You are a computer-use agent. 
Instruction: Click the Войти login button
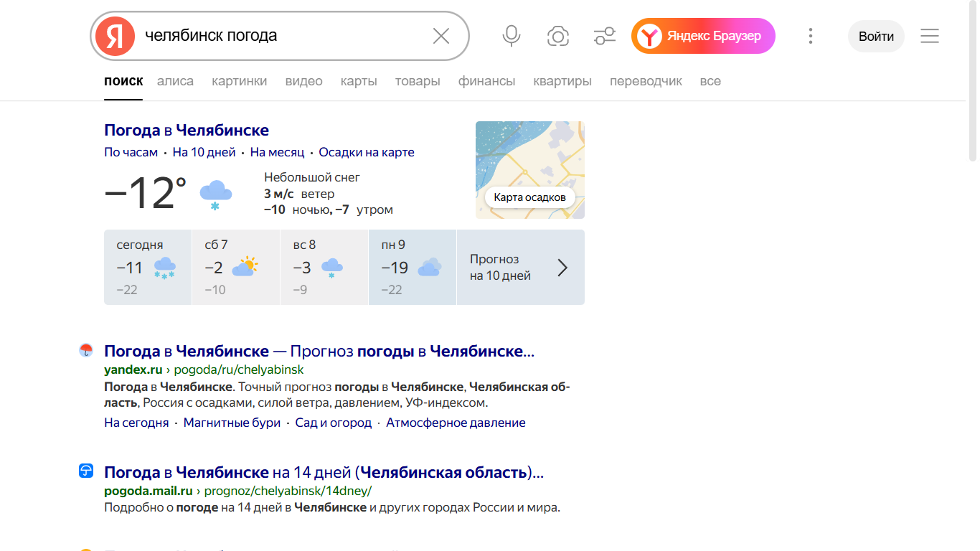876,36
